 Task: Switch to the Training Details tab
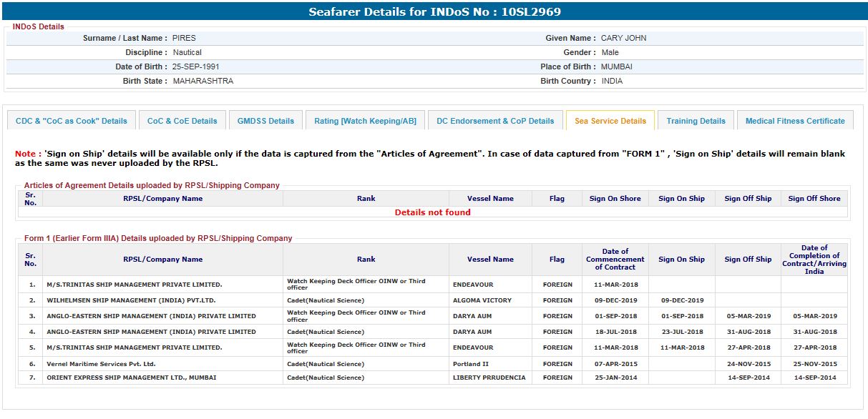tap(696, 121)
